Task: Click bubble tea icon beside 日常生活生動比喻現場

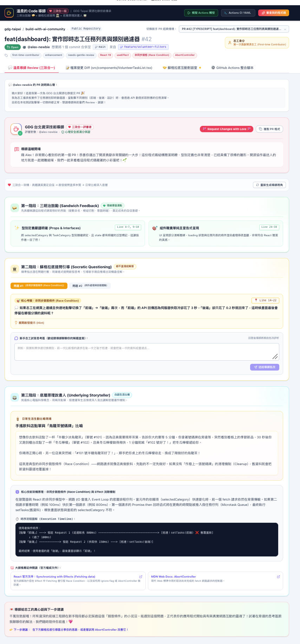Action: 18,419
